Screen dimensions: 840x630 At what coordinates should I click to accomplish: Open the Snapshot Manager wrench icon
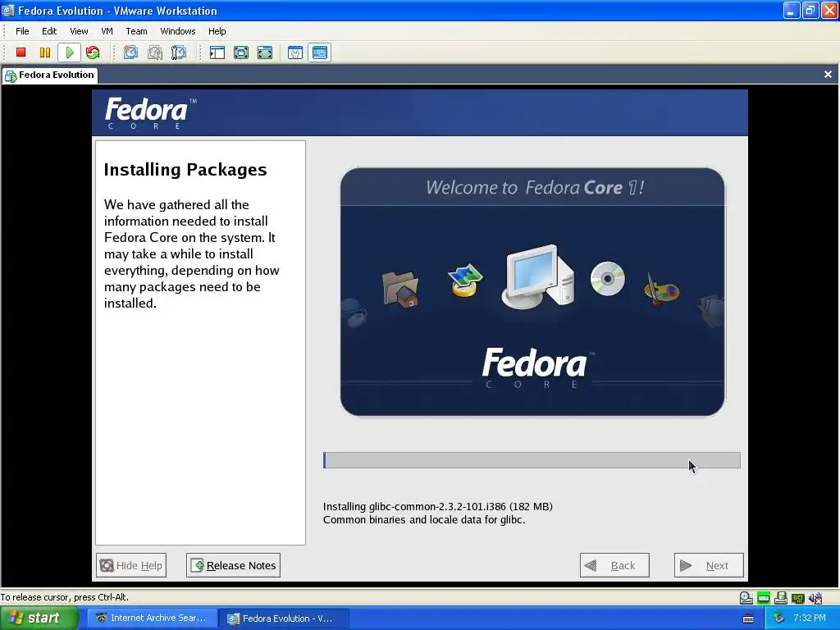178,52
